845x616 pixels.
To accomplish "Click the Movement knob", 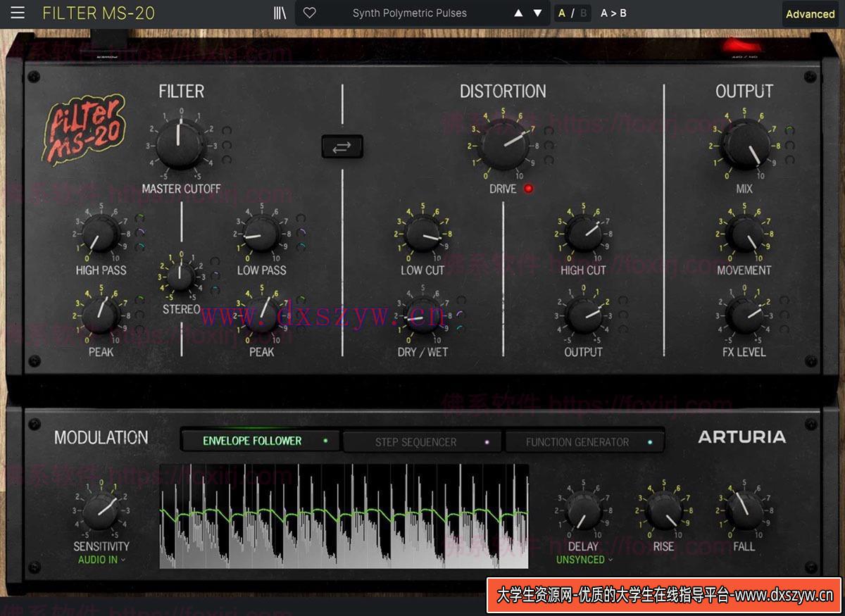I will tap(744, 234).
